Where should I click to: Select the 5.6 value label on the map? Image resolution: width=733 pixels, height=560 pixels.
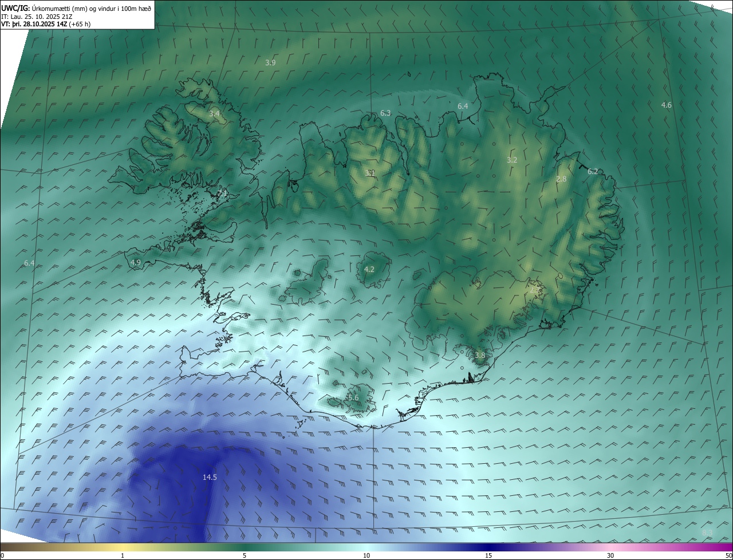click(x=353, y=397)
